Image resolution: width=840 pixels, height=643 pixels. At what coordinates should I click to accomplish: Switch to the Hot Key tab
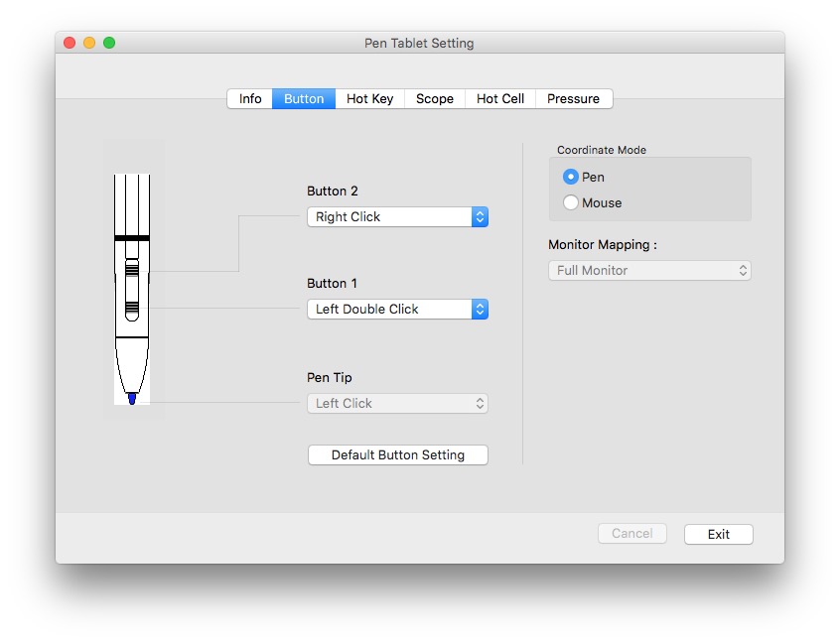(369, 98)
